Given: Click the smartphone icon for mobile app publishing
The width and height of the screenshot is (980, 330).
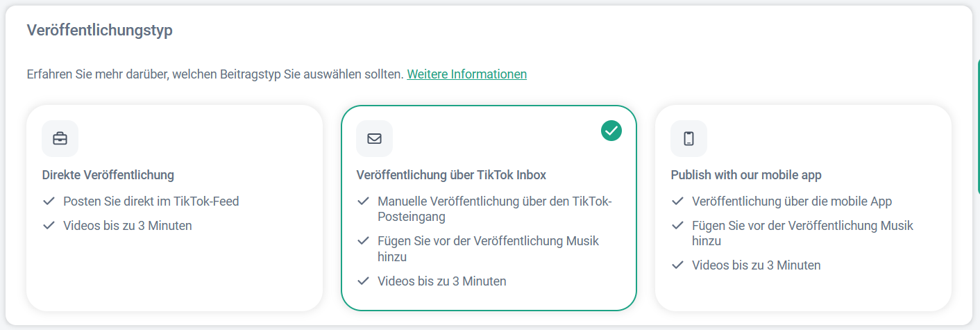Looking at the screenshot, I should pyautogui.click(x=688, y=138).
